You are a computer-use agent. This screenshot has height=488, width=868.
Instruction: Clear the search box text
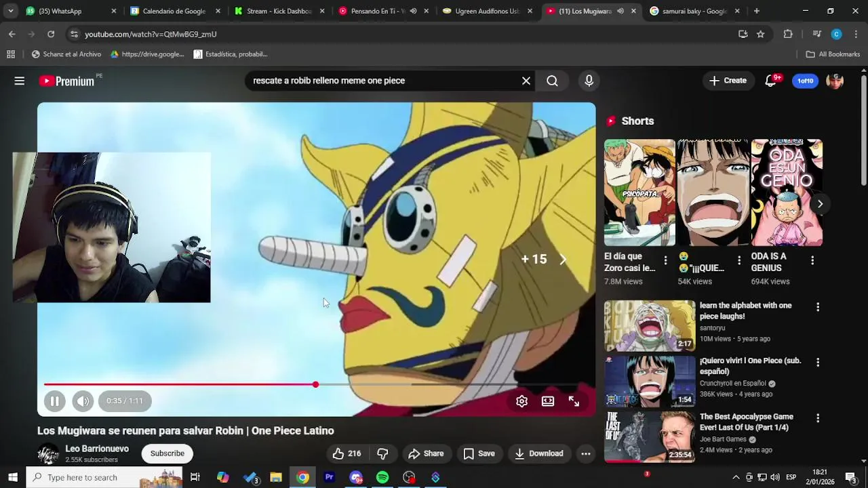[526, 81]
